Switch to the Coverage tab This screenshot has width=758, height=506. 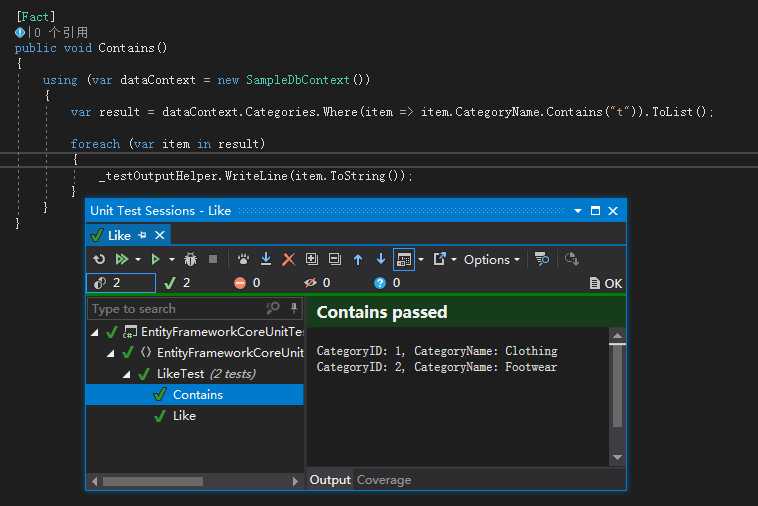[x=384, y=480]
